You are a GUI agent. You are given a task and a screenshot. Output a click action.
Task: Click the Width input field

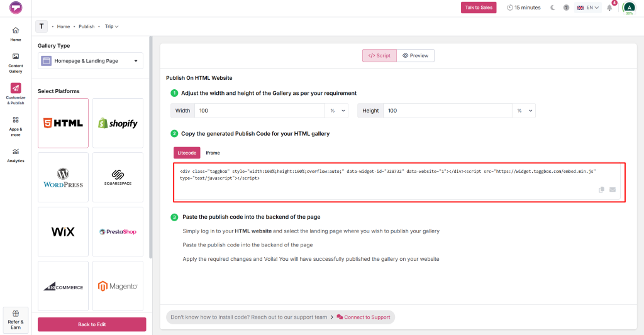click(x=260, y=111)
